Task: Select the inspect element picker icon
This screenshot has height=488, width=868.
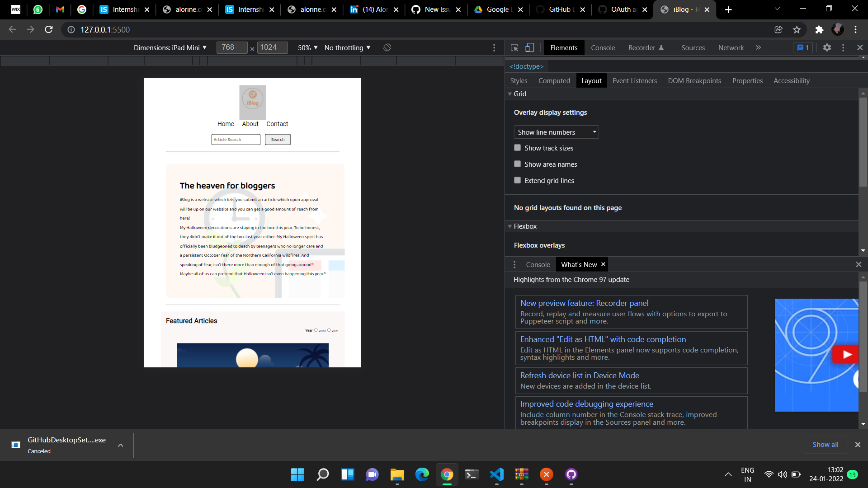Action: tap(514, 47)
